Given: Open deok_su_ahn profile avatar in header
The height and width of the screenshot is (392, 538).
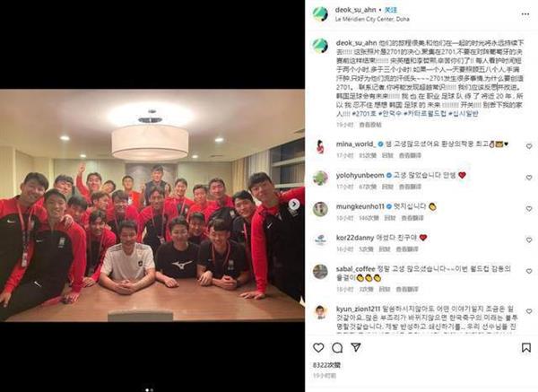Looking at the screenshot, I should pyautogui.click(x=320, y=14).
